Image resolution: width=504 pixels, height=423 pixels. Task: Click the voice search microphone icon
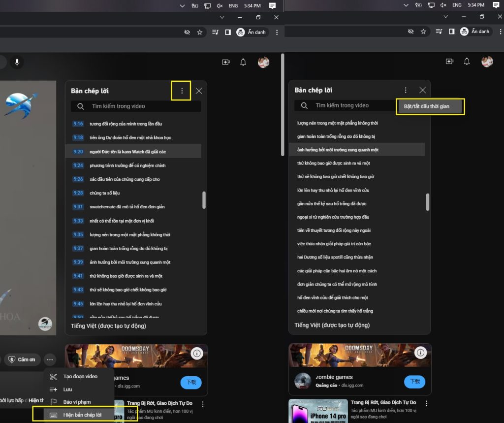coord(18,62)
